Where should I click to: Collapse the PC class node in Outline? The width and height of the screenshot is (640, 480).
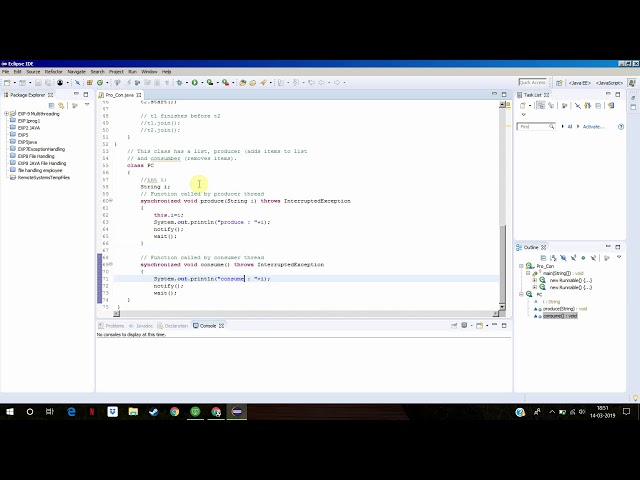pos(521,294)
